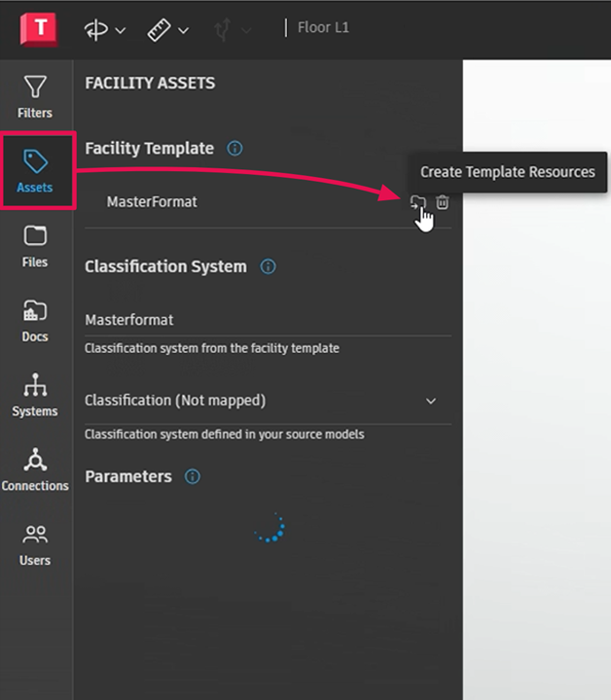Open the Files panel

(35, 246)
